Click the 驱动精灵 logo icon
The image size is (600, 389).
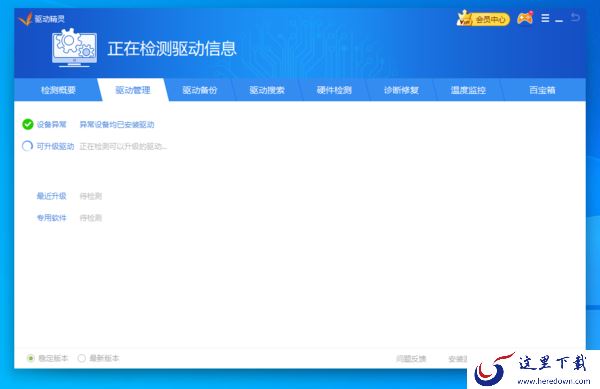(x=25, y=18)
